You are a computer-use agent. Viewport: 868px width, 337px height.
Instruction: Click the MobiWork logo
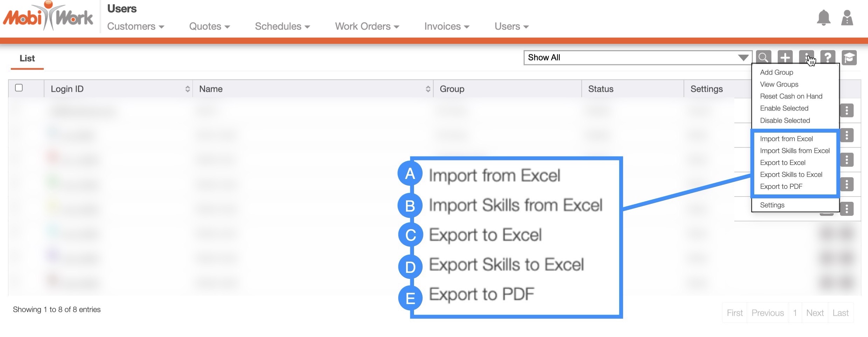[x=48, y=17]
